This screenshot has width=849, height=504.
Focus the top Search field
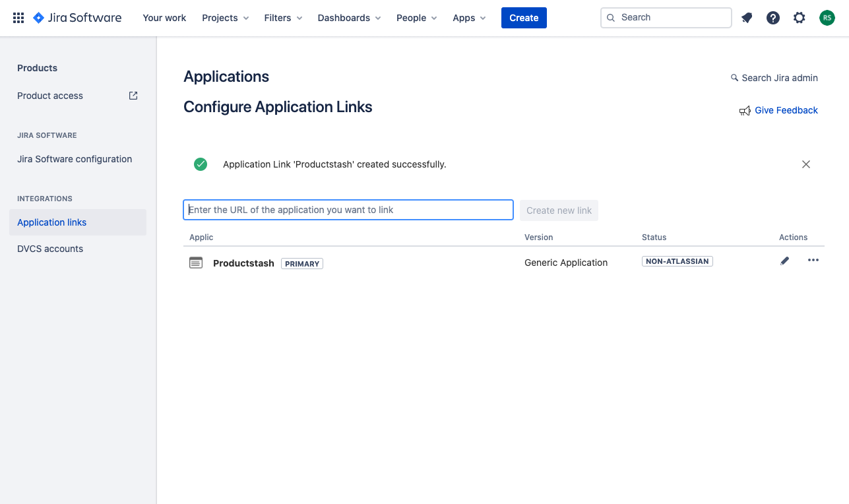(666, 18)
